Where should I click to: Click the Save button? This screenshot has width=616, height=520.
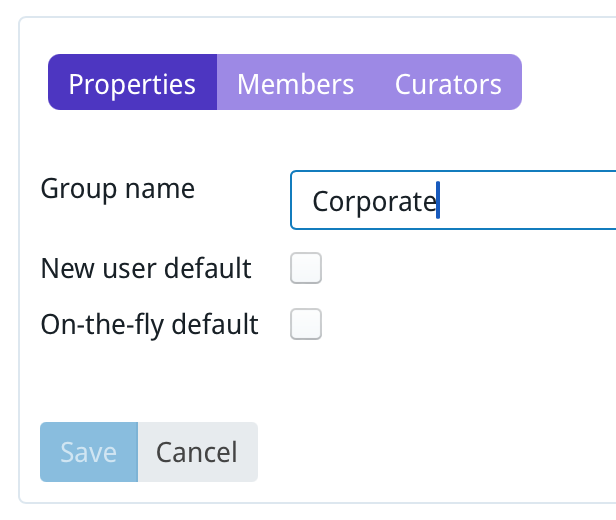(x=88, y=452)
